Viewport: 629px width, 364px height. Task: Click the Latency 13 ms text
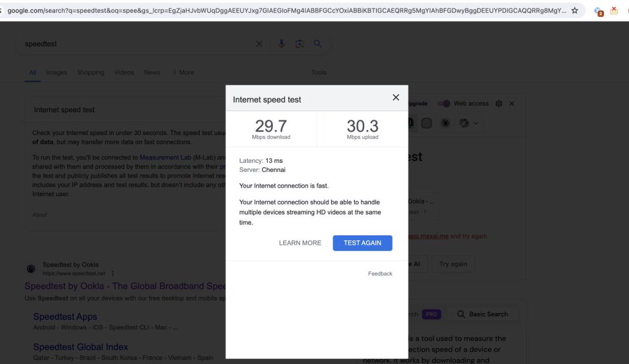(261, 161)
